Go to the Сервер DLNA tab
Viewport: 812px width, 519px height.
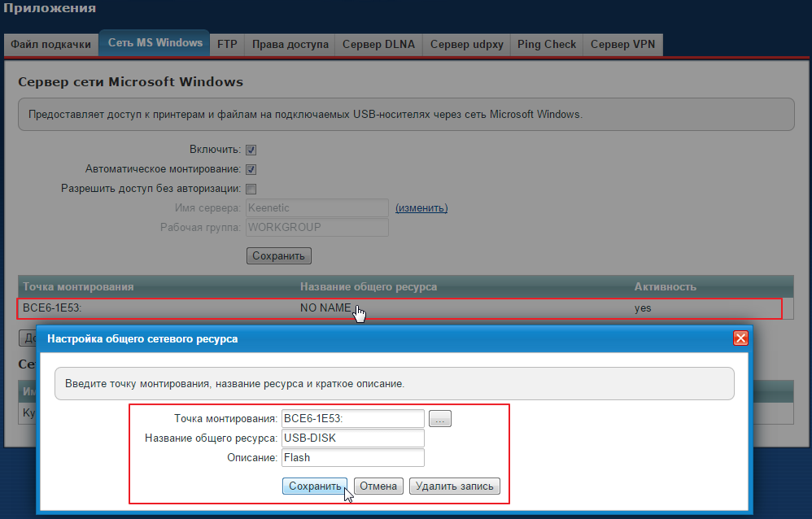378,45
